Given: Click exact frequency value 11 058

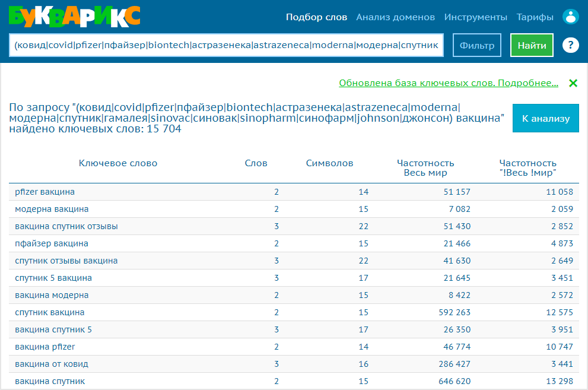Looking at the screenshot, I should pyautogui.click(x=560, y=192).
